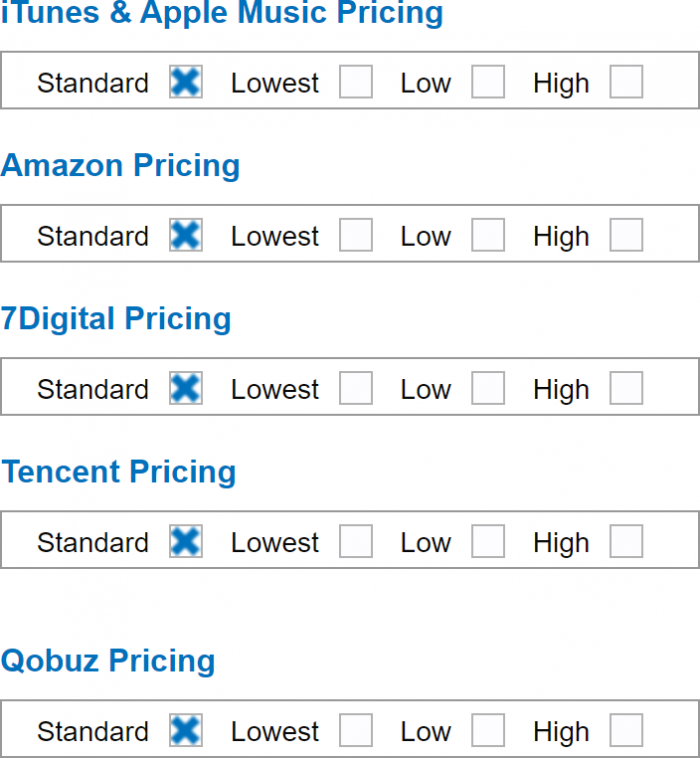Check Low under Amazon Pricing

click(488, 235)
